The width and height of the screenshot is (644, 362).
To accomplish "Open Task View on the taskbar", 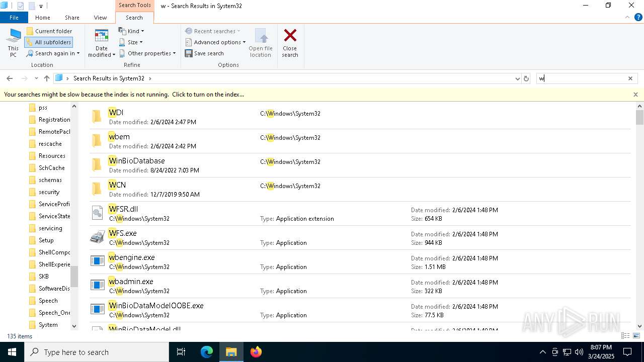I will (x=181, y=352).
